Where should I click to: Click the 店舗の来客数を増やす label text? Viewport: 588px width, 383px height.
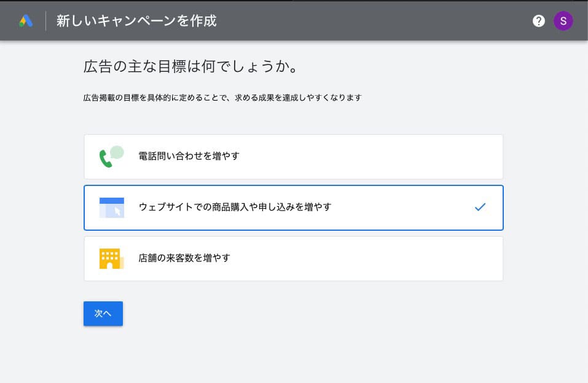tap(184, 258)
